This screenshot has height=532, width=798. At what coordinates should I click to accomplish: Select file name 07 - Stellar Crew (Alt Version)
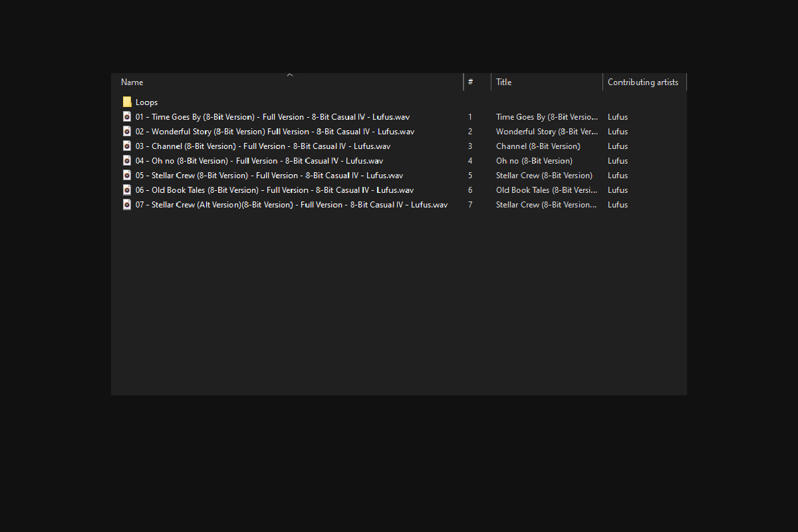pyautogui.click(x=291, y=205)
